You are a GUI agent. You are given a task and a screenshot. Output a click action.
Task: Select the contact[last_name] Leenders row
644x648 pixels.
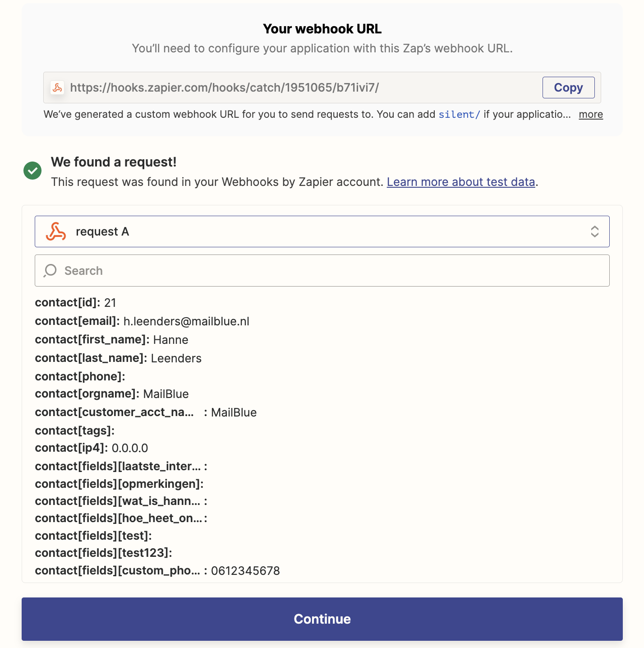tap(118, 358)
